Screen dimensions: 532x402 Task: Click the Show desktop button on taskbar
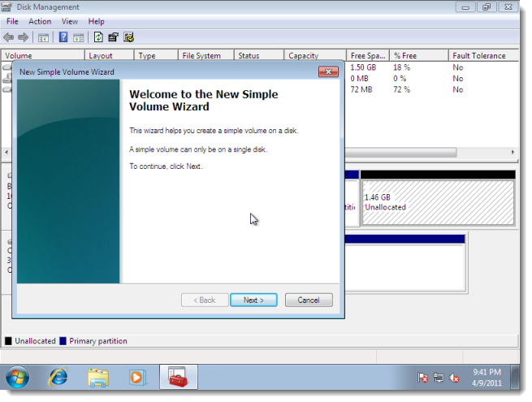515,378
